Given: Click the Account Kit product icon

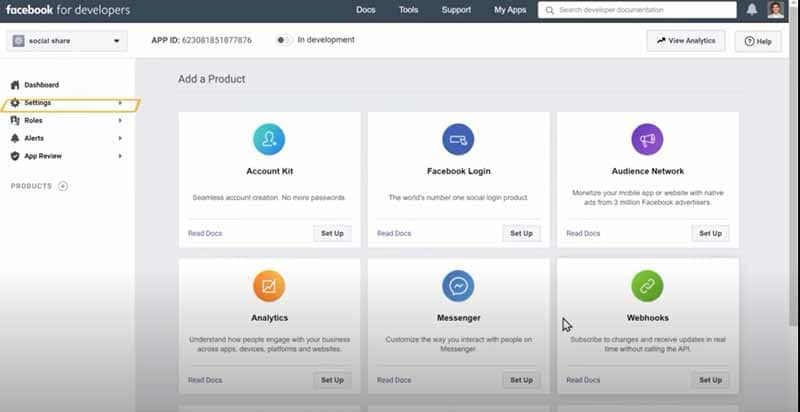Looking at the screenshot, I should pyautogui.click(x=269, y=139).
